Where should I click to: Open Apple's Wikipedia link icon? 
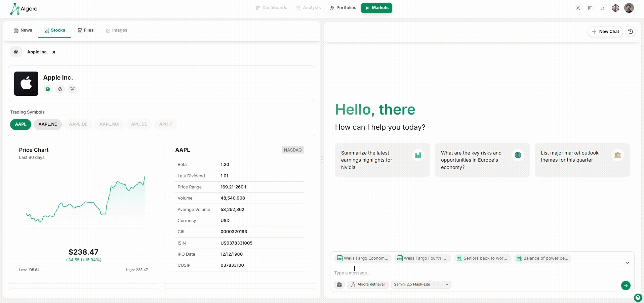72,89
